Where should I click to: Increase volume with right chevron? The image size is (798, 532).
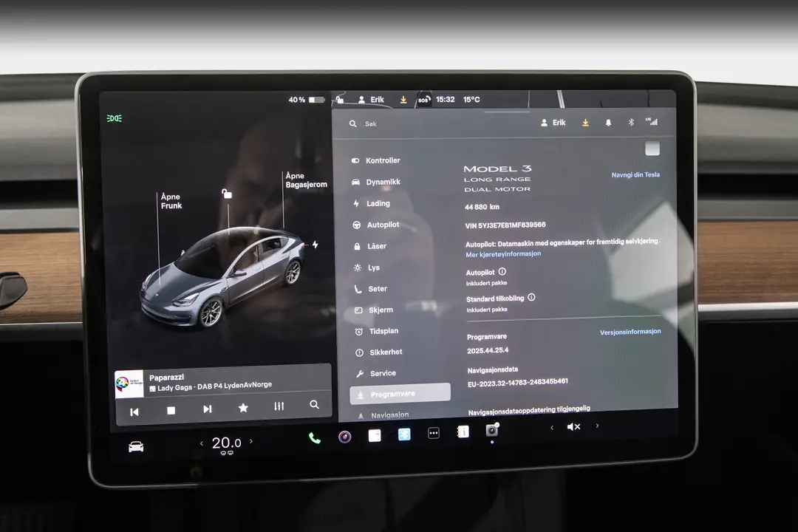597,426
